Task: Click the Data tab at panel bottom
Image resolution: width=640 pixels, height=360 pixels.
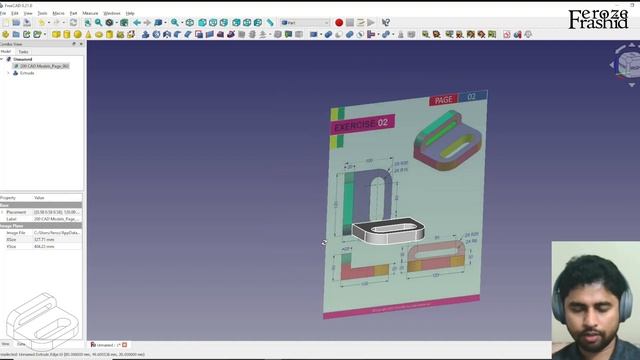Action: point(21,344)
